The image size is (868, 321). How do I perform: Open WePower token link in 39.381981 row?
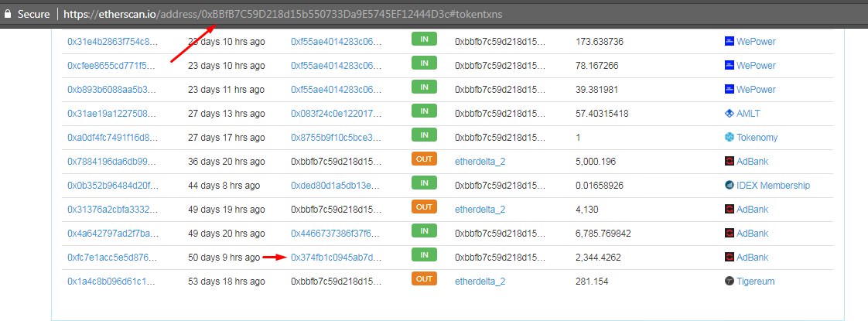(756, 90)
